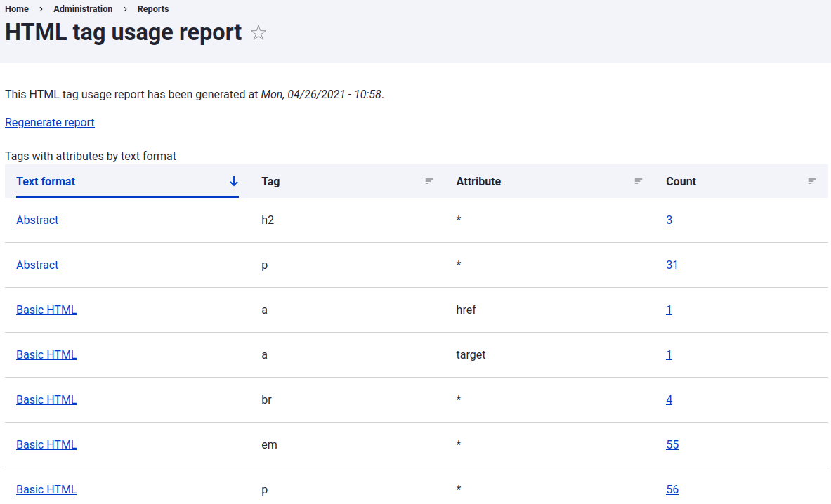Click the Attribute column sort icon
The height and width of the screenshot is (504, 831).
[638, 181]
